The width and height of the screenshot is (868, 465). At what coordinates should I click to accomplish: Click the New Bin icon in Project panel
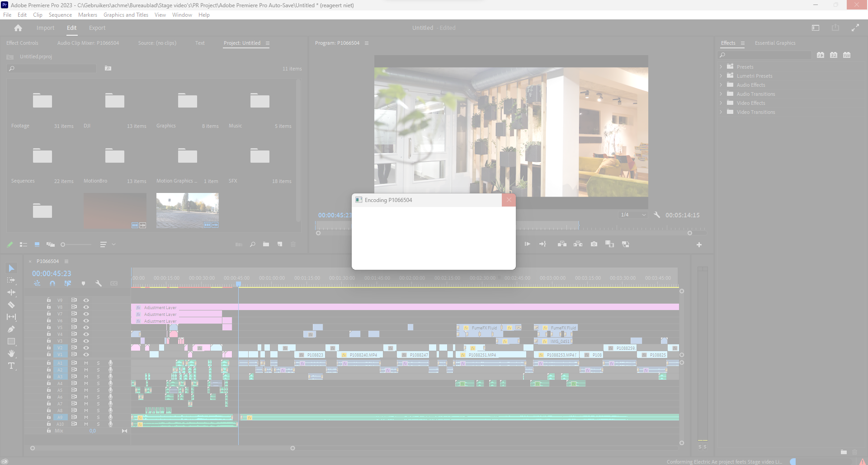266,244
